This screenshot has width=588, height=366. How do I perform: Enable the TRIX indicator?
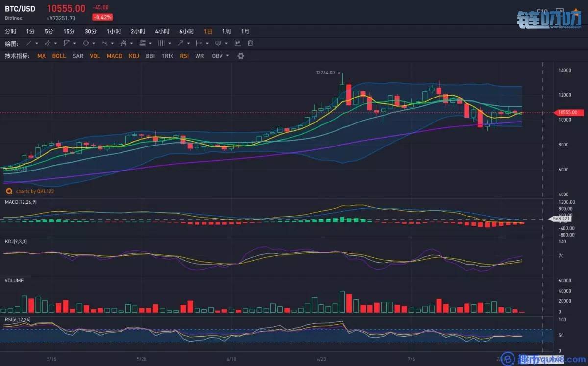(167, 56)
